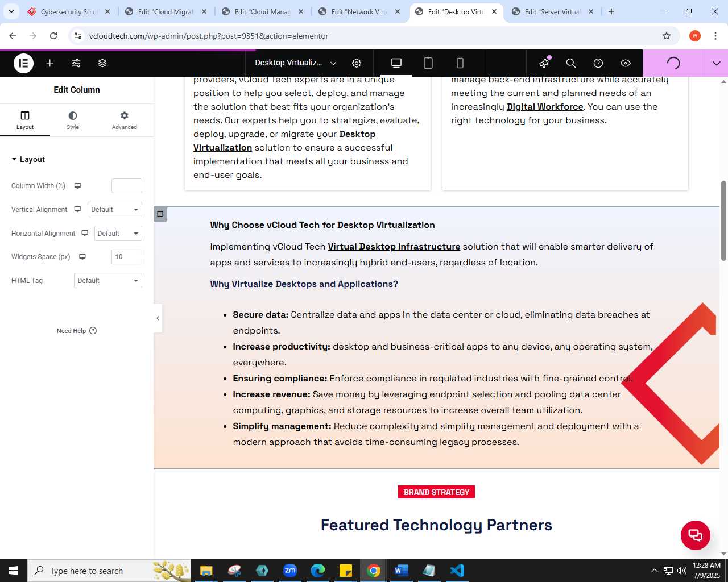Reload the page
Viewport: 728px width, 582px height.
click(x=53, y=36)
